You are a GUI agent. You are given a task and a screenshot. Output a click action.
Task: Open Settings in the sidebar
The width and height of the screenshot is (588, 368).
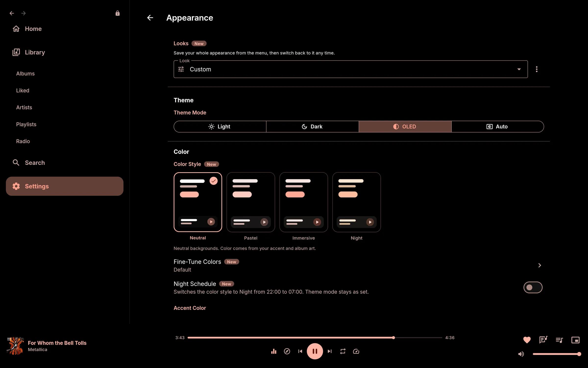point(65,186)
